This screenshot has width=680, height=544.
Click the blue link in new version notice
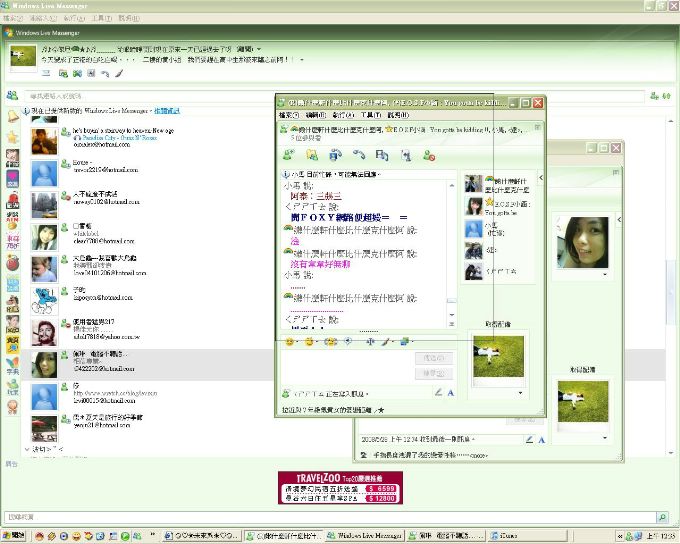point(167,111)
